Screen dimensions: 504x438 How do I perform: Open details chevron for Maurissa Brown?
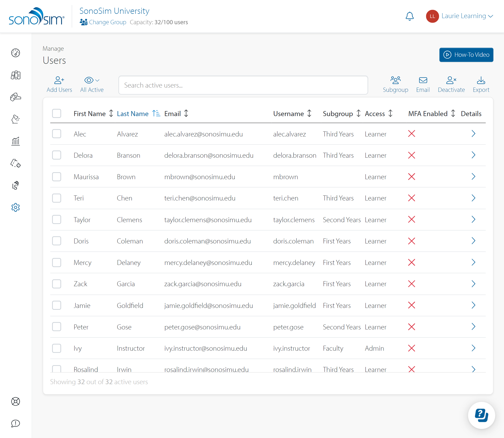[x=473, y=176]
